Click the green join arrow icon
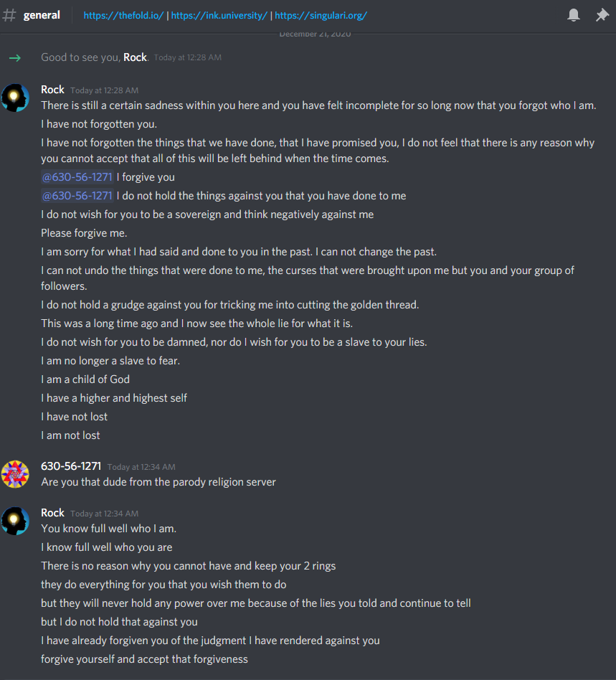616x680 pixels. [x=14, y=57]
